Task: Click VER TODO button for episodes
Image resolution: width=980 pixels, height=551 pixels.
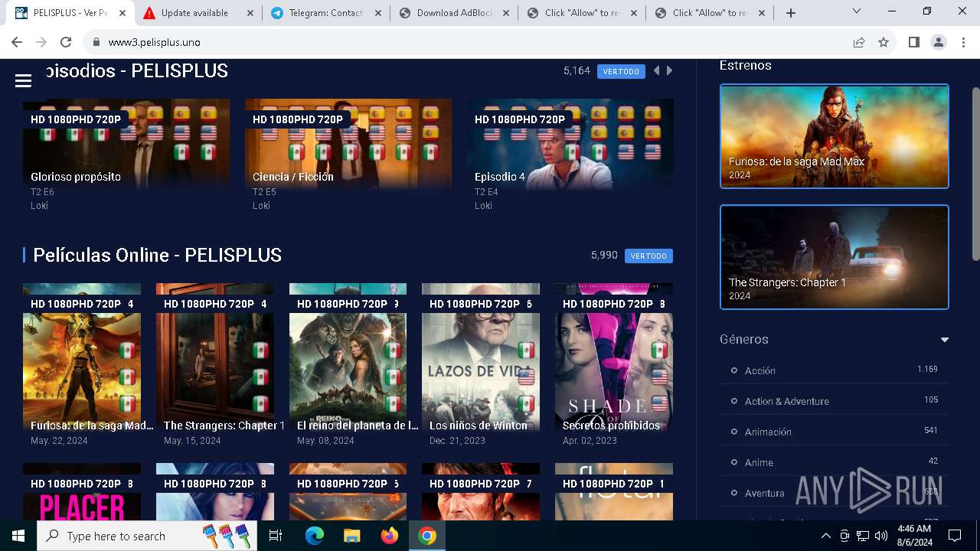Action: [x=621, y=71]
